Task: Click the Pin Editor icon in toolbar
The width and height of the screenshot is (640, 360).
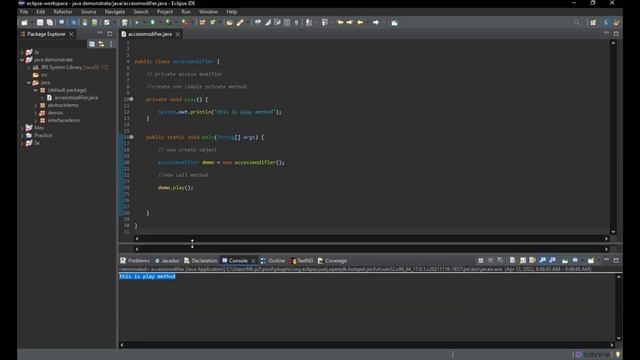Action: 394,22
